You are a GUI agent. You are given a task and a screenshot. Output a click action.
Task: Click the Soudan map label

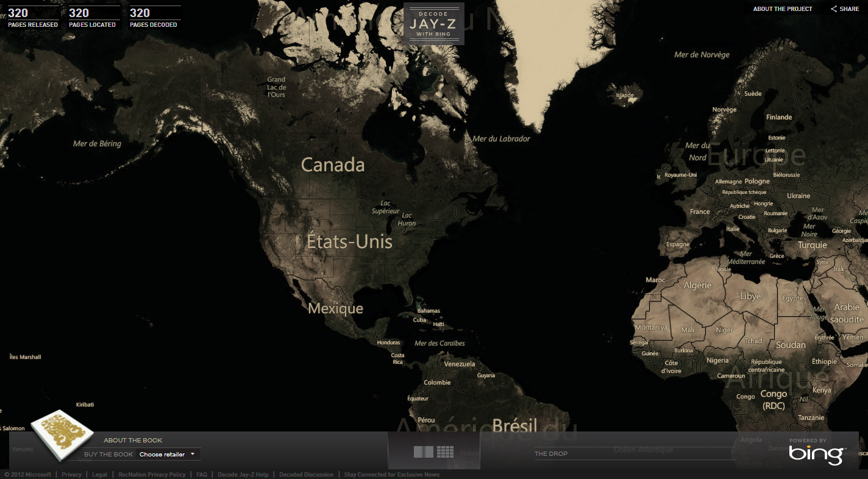[791, 345]
